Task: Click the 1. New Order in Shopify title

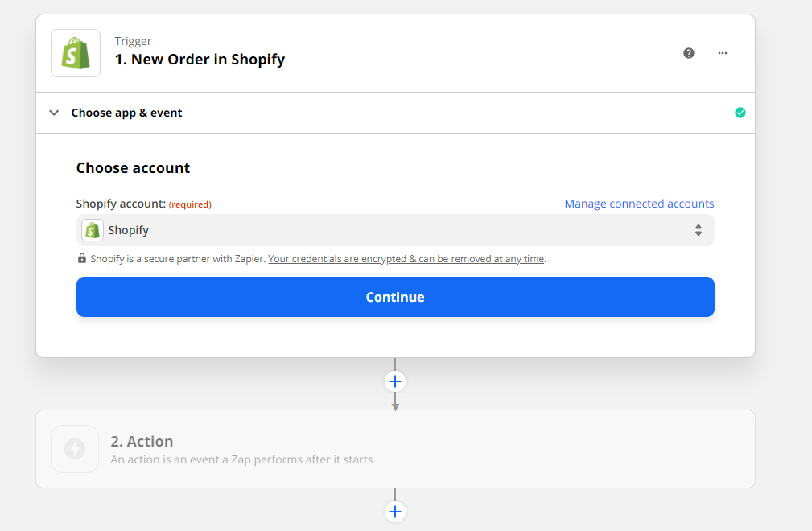Action: pyautogui.click(x=200, y=60)
